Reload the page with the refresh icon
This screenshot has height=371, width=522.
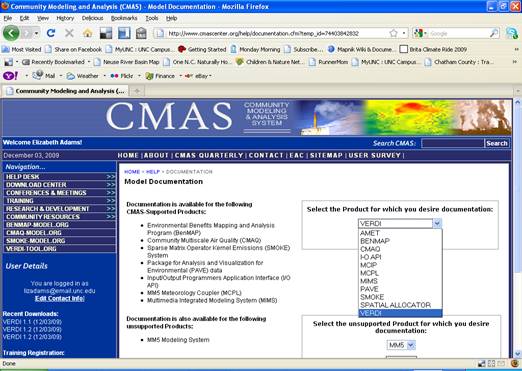click(x=51, y=33)
